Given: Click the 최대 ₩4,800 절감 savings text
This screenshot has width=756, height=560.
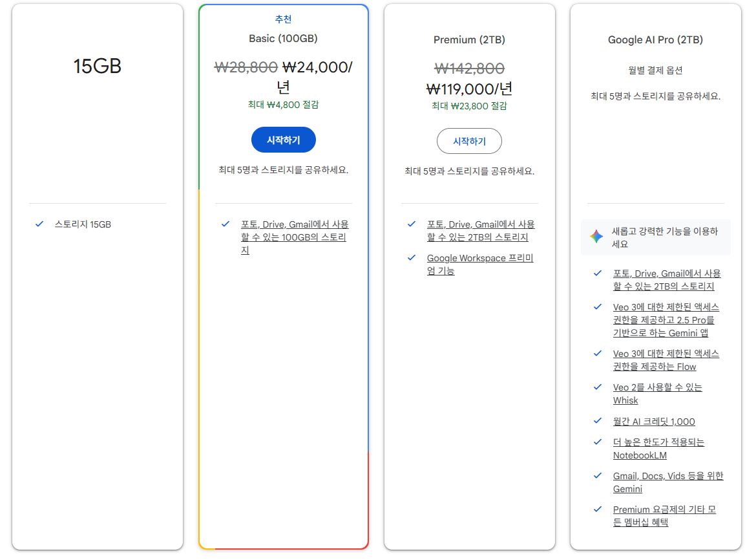Looking at the screenshot, I should 284,105.
